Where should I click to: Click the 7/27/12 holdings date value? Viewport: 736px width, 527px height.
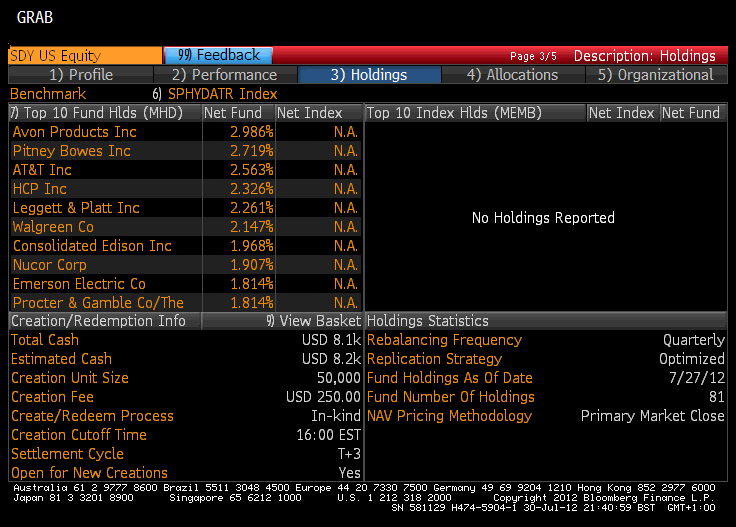697,378
